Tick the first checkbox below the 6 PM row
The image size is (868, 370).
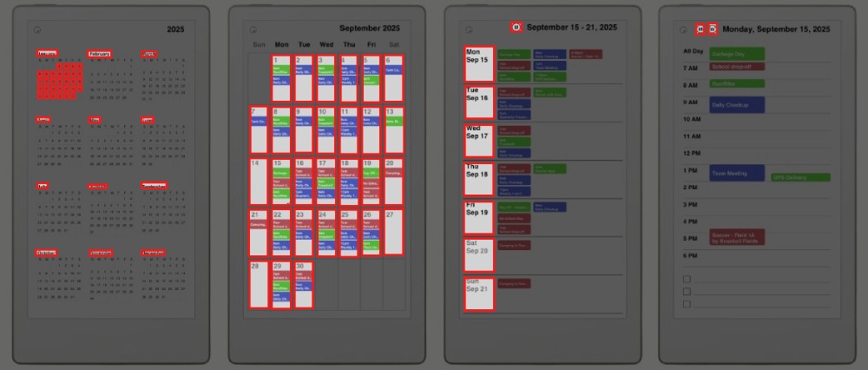(x=687, y=280)
